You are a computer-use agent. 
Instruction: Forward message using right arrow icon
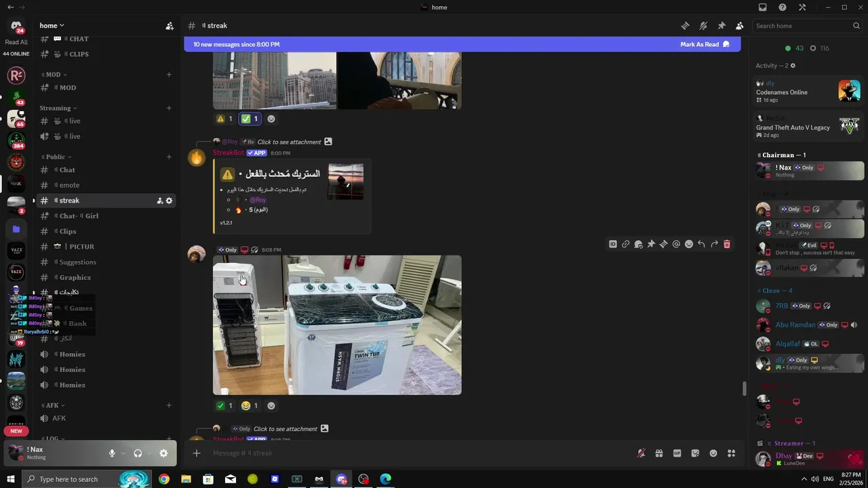tap(714, 244)
